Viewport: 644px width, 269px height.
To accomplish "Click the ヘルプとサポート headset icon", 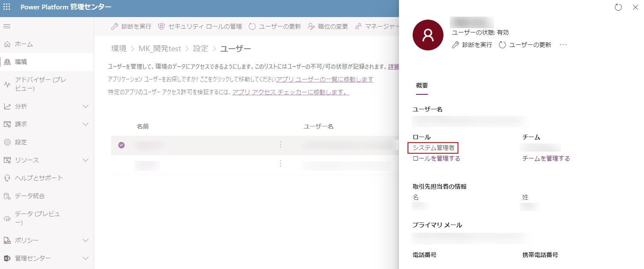I will [x=7, y=178].
